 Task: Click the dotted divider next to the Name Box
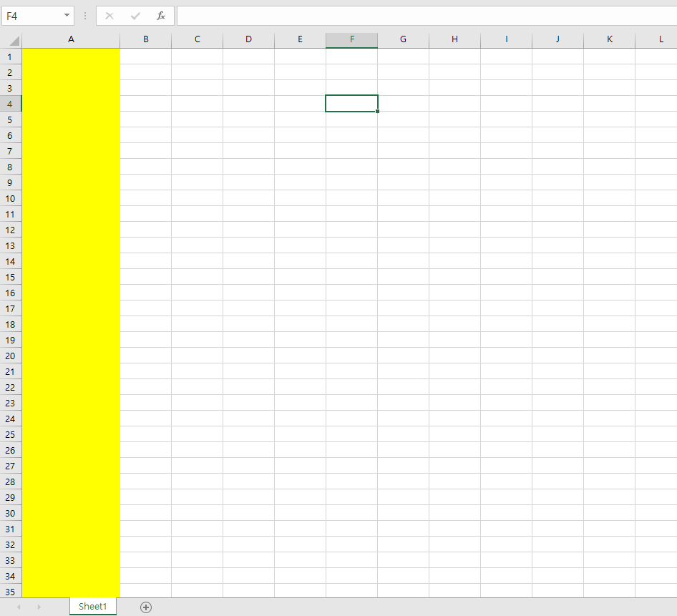85,16
